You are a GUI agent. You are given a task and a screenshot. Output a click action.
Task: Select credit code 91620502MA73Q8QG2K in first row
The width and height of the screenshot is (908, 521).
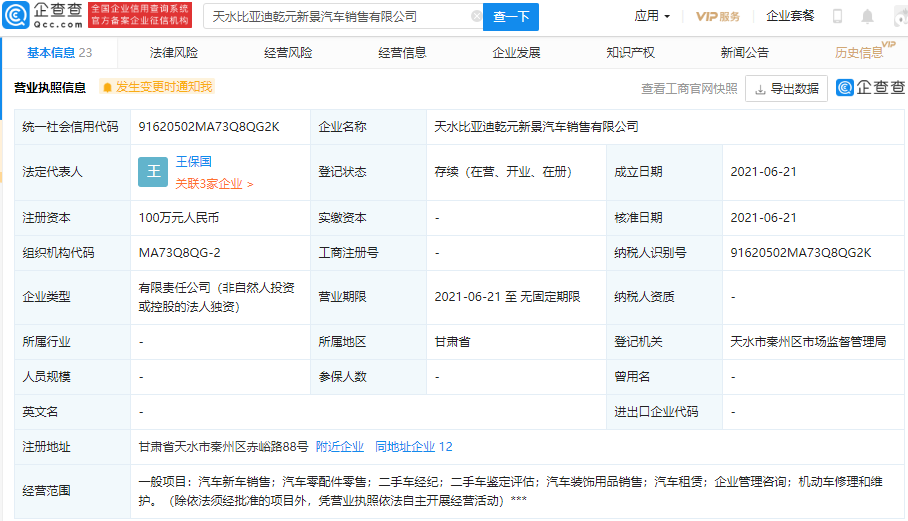(209, 127)
